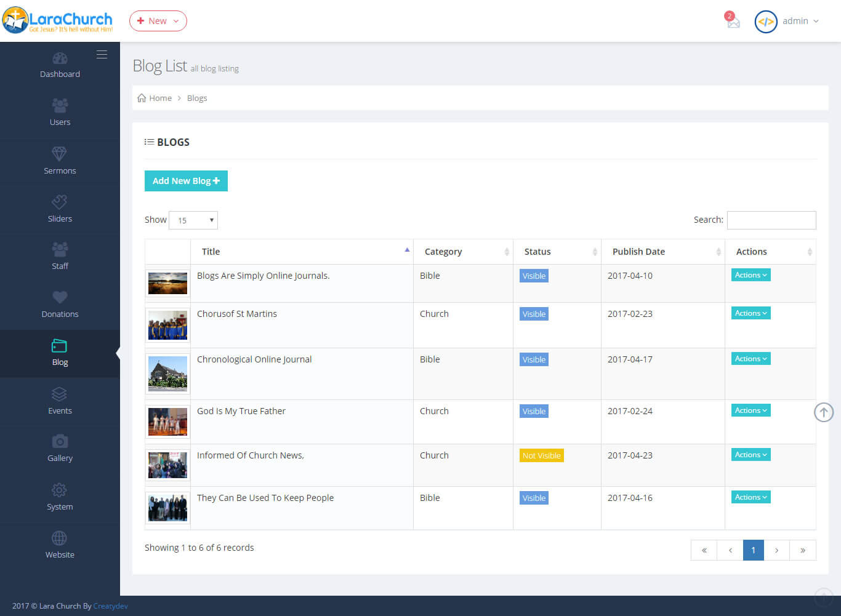Select Events in the sidebar menu
Screen dimensions: 841x616
pos(60,401)
